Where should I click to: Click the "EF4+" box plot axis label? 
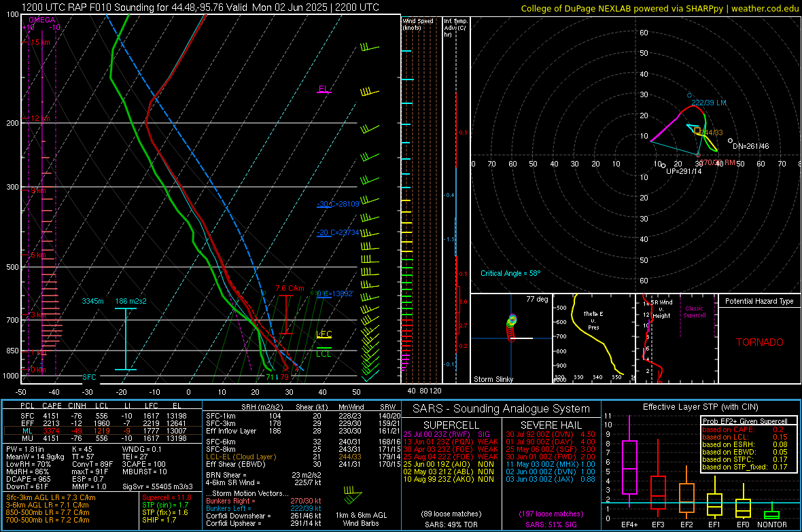point(629,525)
